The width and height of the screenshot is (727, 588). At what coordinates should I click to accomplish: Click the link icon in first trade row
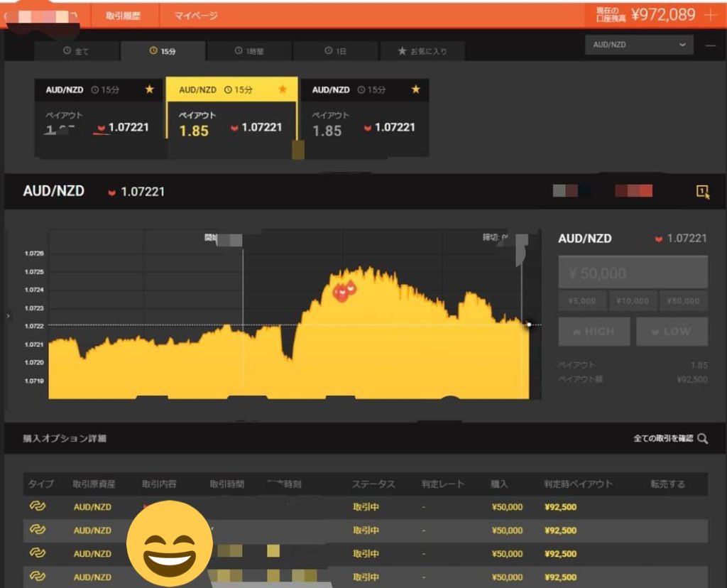[x=38, y=506]
